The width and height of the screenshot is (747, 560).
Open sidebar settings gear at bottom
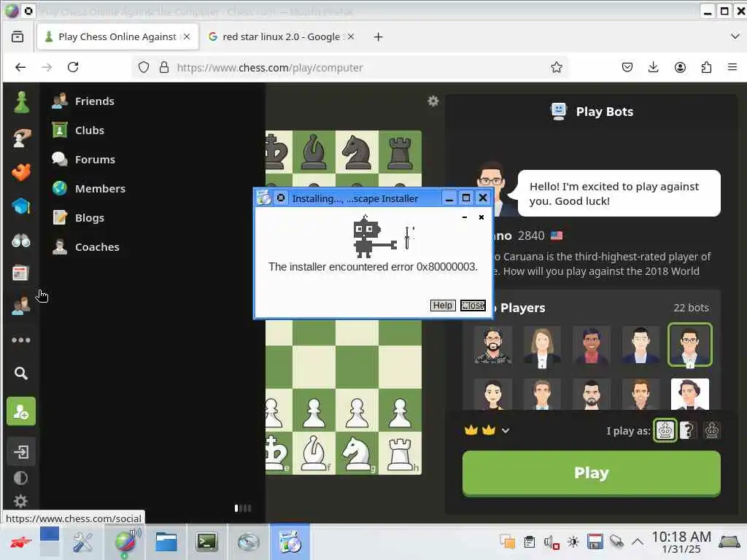click(21, 500)
